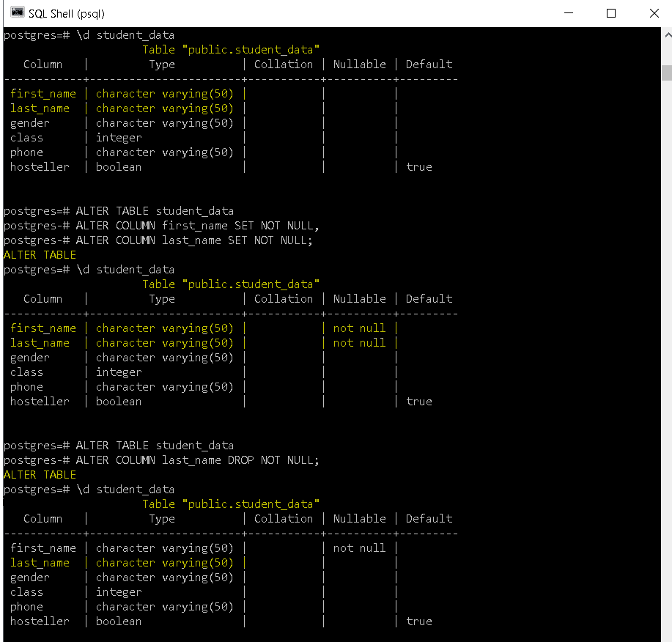Maximize the SQL Shell window
The height and width of the screenshot is (642, 672).
point(611,13)
